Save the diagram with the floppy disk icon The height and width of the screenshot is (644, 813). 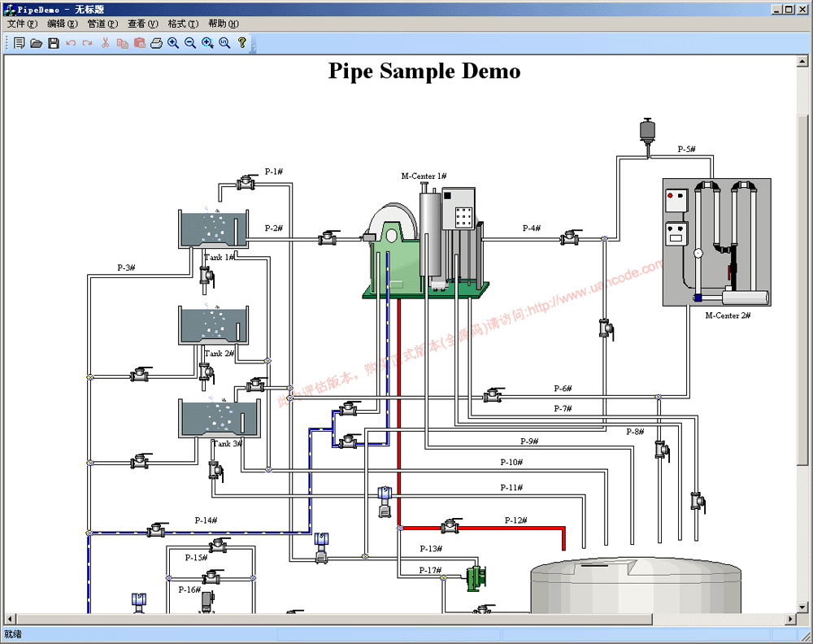pos(54,43)
